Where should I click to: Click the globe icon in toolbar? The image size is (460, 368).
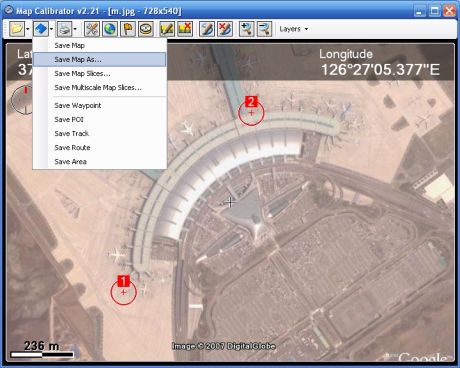[110, 29]
